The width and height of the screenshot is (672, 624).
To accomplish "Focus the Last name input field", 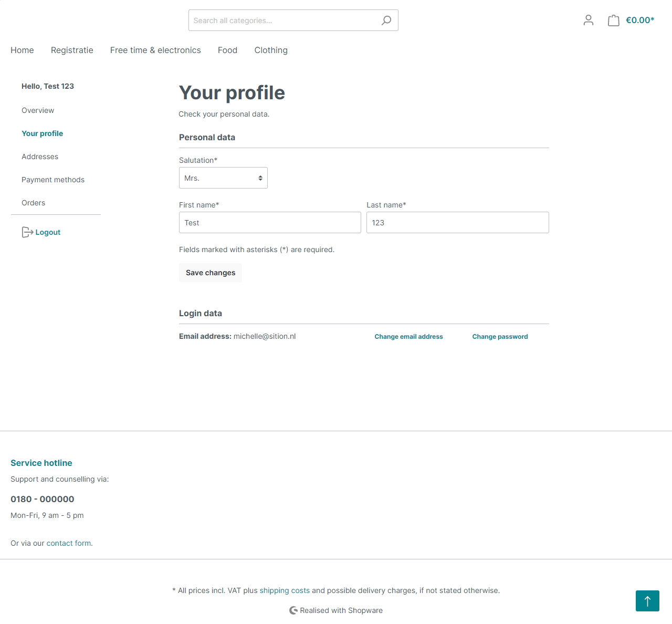I will pyautogui.click(x=457, y=223).
